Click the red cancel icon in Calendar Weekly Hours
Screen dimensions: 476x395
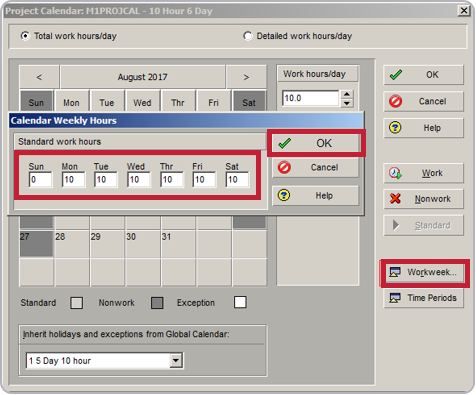click(x=284, y=167)
